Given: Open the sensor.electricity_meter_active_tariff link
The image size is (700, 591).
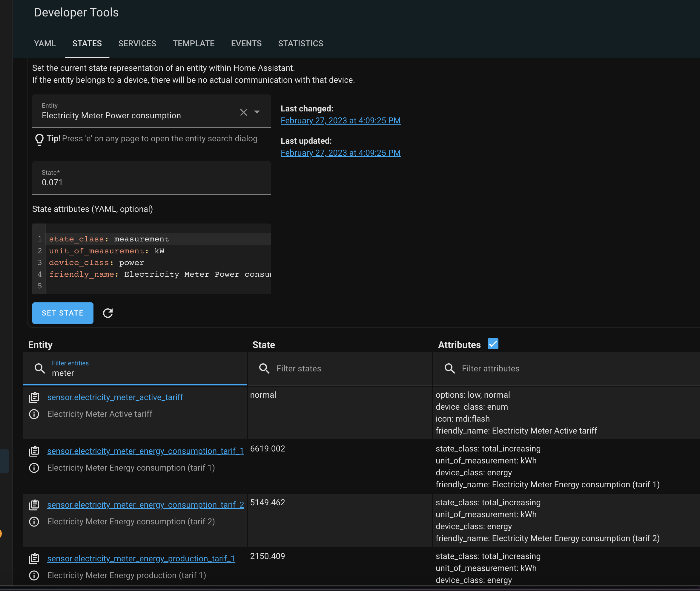Looking at the screenshot, I should (115, 397).
